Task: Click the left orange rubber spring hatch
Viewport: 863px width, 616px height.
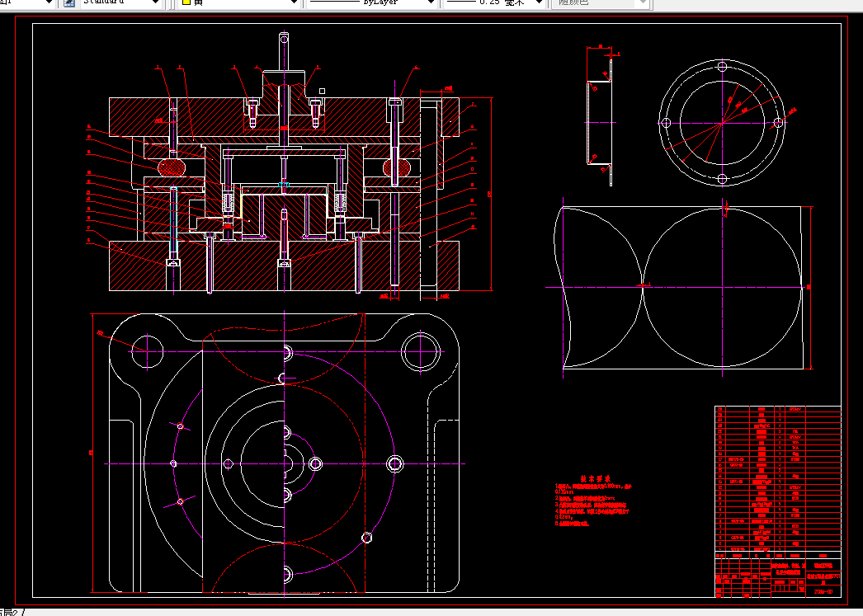Action: (x=172, y=167)
